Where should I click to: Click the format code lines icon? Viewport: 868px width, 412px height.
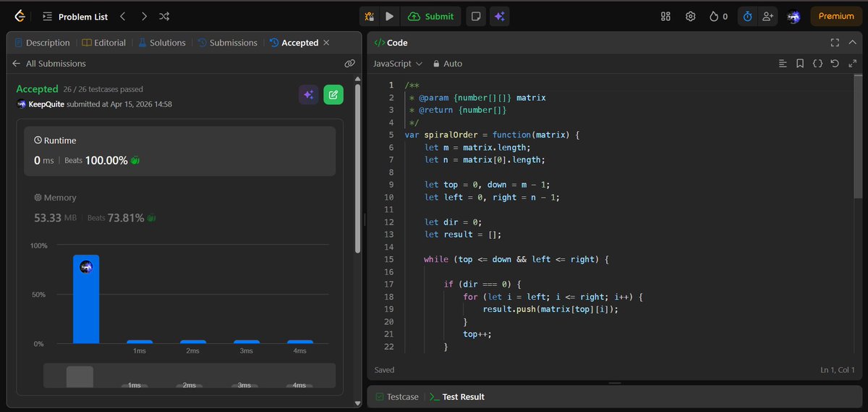(783, 64)
